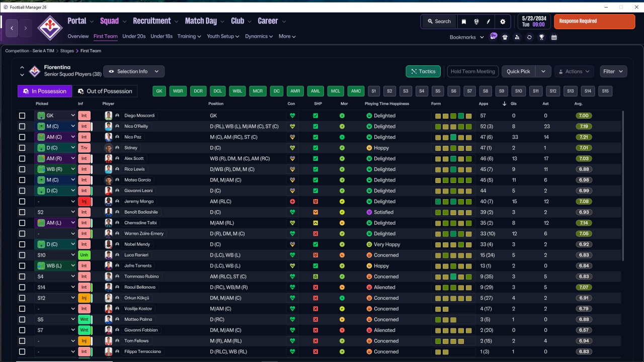
Task: Select the GK green position slot
Action: [159, 91]
